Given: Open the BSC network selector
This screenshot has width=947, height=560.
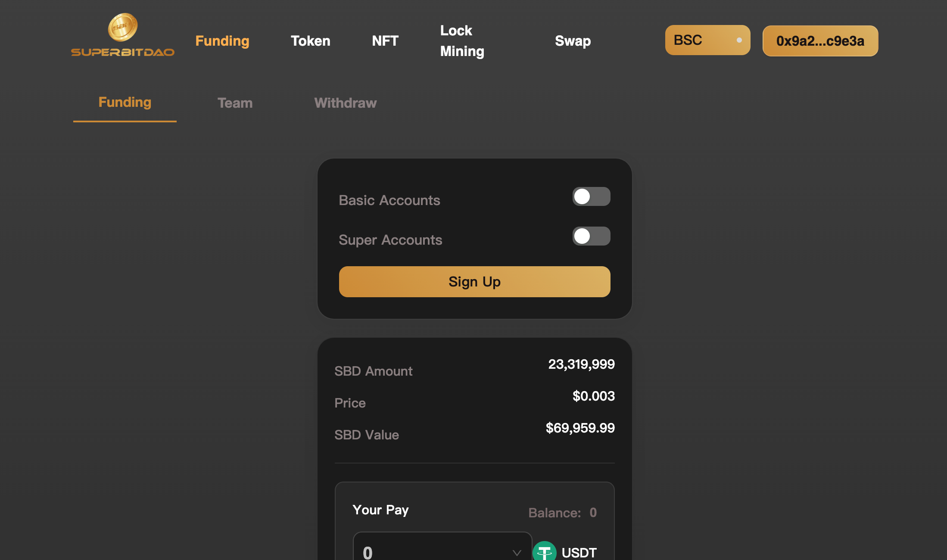Looking at the screenshot, I should click(707, 40).
